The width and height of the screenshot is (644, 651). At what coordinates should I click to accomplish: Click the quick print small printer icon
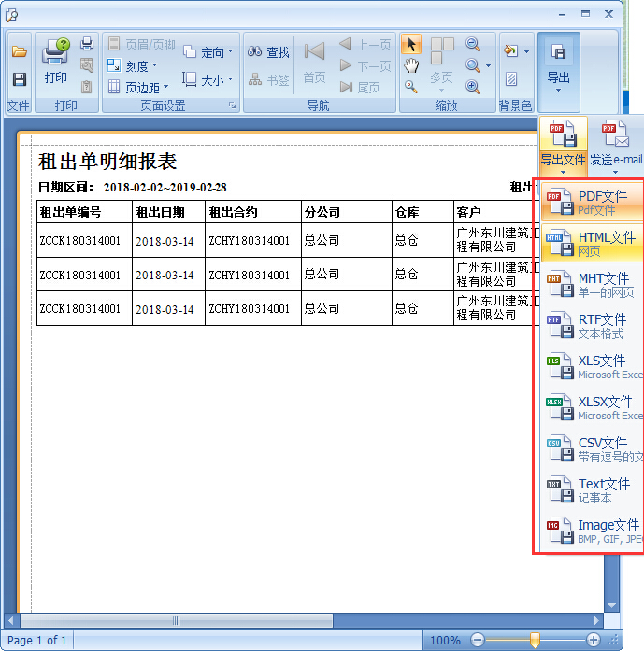[87, 44]
